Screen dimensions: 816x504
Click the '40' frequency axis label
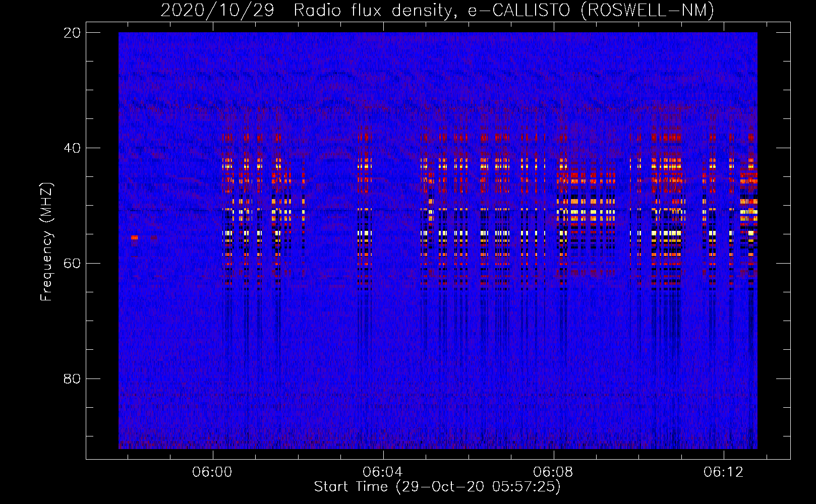(x=72, y=148)
